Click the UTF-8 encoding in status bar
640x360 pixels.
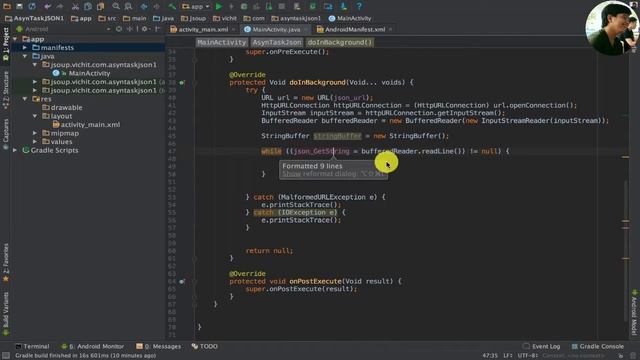(527, 356)
